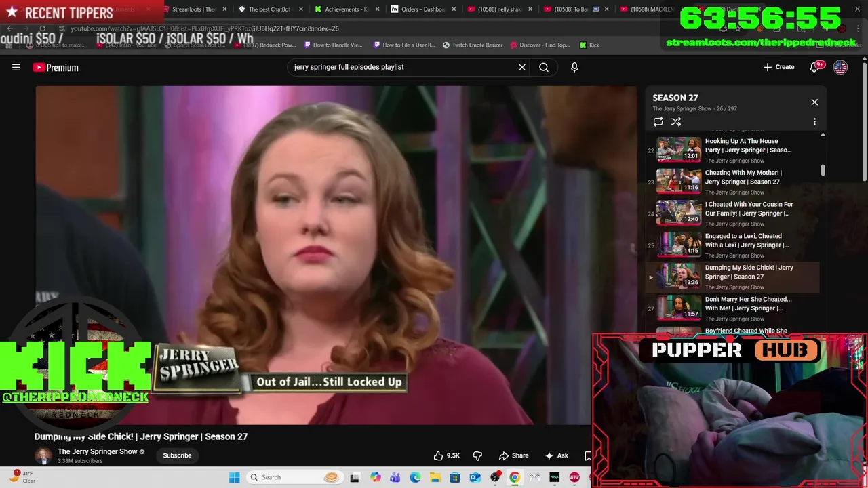Open Create menu

click(x=778, y=67)
